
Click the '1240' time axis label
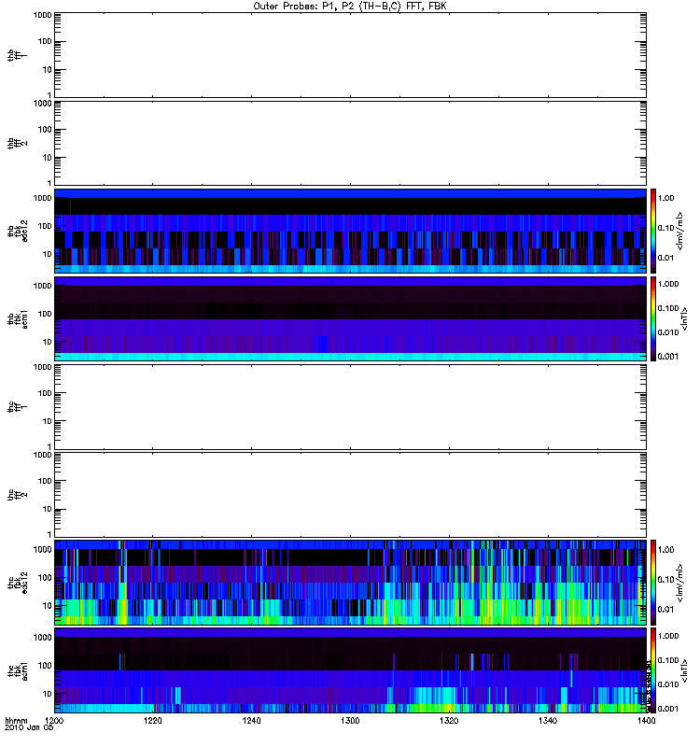[x=251, y=721]
